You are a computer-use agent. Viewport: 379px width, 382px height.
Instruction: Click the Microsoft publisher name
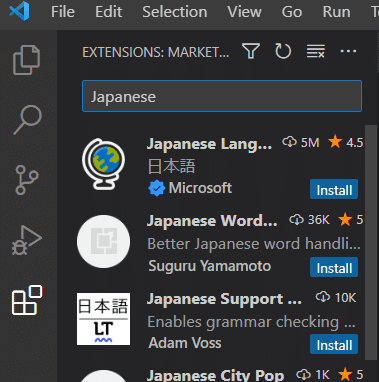[x=200, y=188]
